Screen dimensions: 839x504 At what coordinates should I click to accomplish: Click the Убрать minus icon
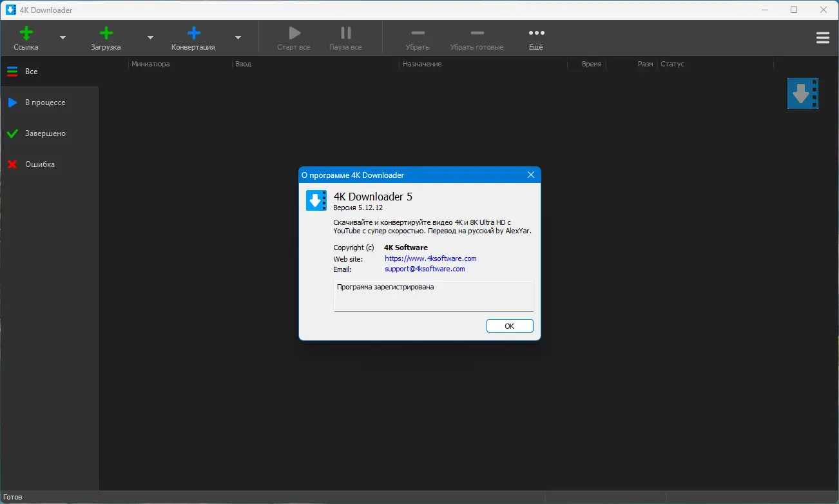click(418, 33)
